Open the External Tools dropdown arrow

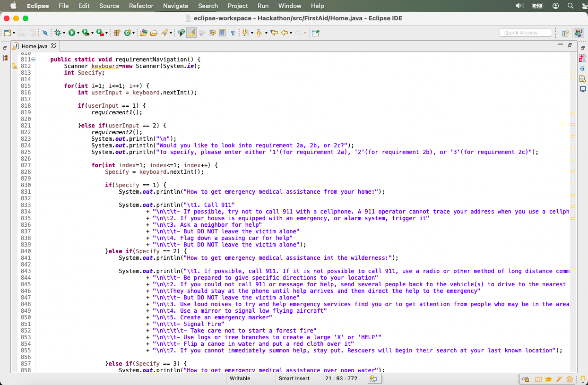click(x=106, y=33)
